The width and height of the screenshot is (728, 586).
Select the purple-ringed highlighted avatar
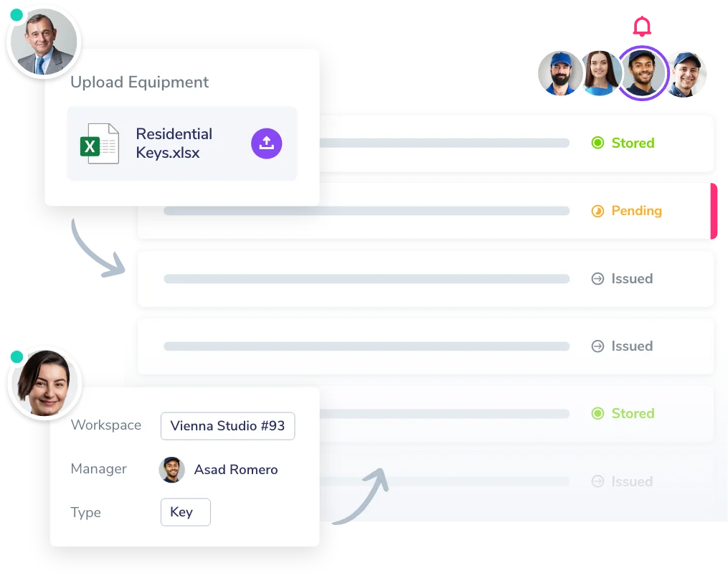[x=642, y=73]
